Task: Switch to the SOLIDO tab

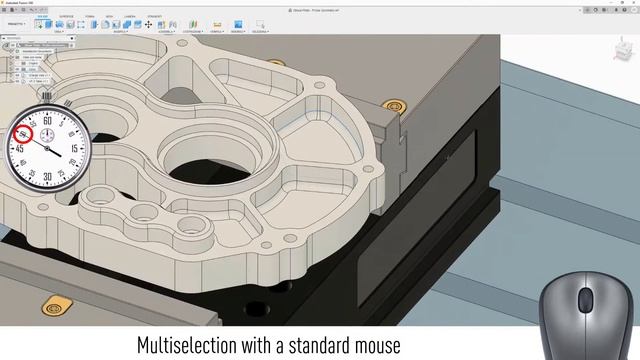Action: 42,17
